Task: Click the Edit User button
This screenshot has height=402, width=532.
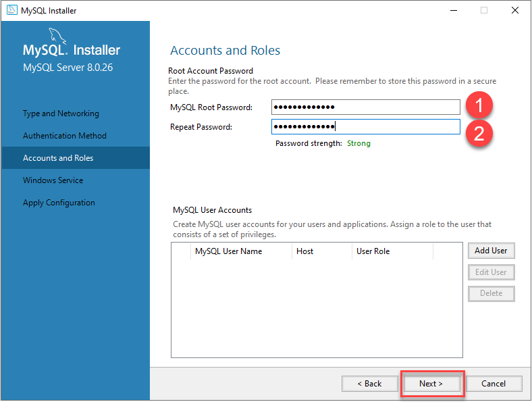Action: pos(491,272)
